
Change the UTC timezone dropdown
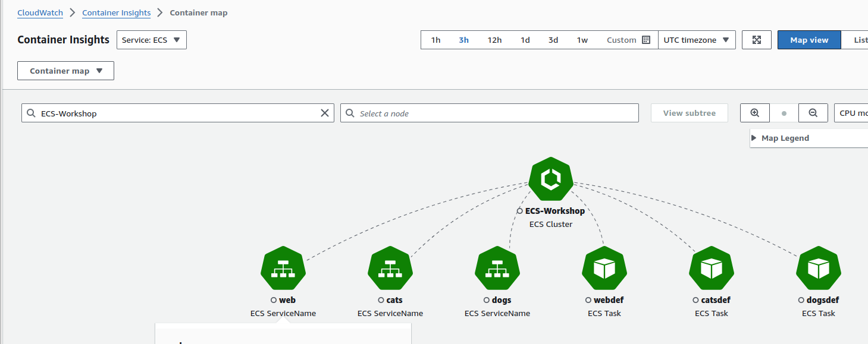pyautogui.click(x=697, y=40)
